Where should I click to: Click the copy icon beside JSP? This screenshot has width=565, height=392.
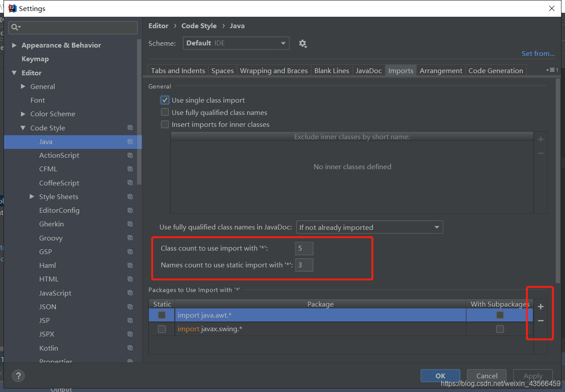pos(130,320)
